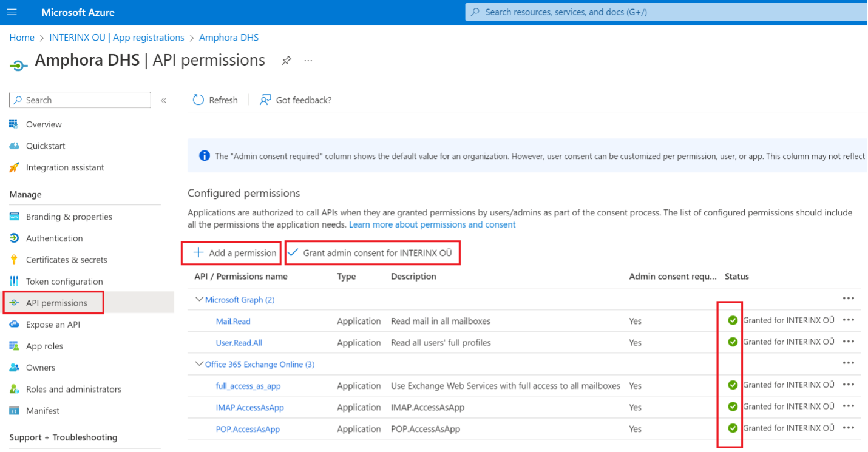
Task: Open the more options ellipsis beside the pin
Action: pyautogui.click(x=308, y=61)
